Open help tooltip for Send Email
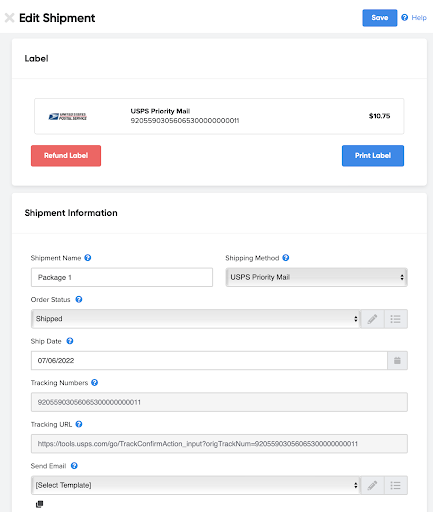The image size is (433, 512). 74,466
